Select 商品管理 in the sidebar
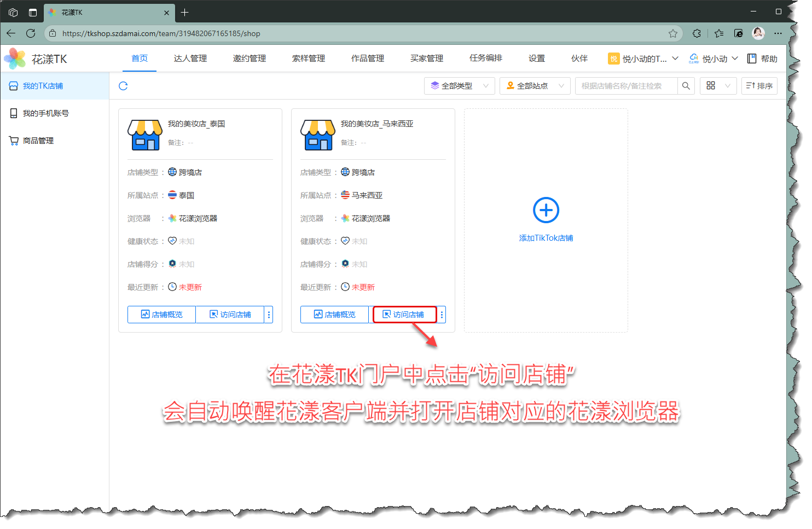Viewport: 812px width, 529px height. coord(55,141)
